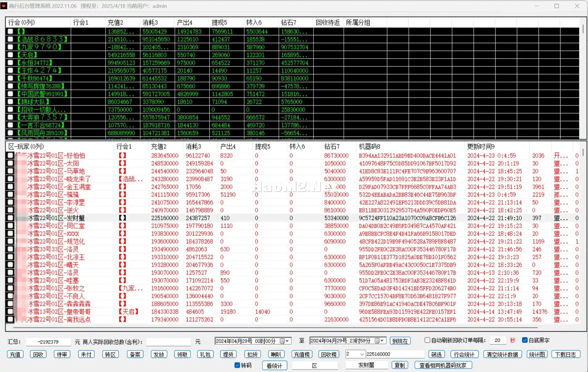Viewport: 588px width, 372px height.
Task: Select guild row 【浩战86833】
Action: 292,39
